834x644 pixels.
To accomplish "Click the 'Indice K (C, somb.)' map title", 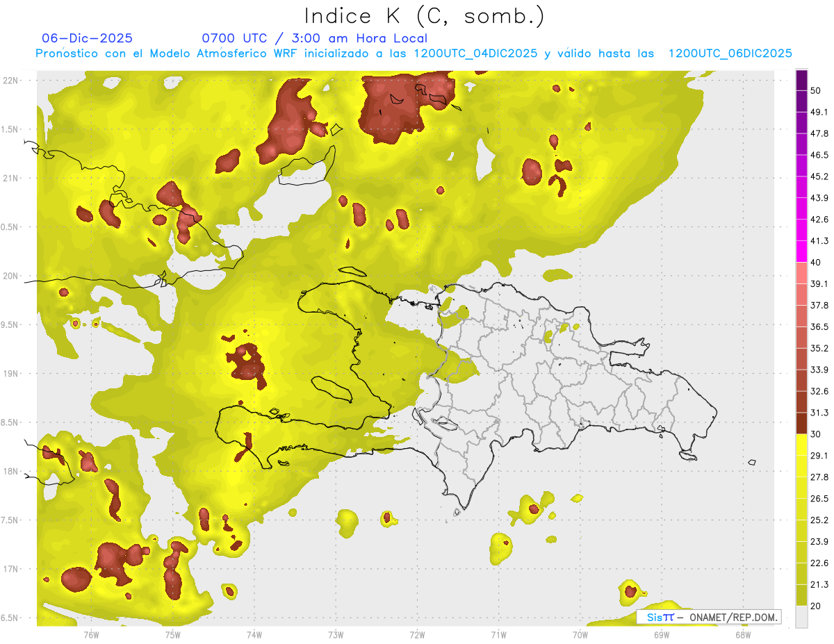I will (x=423, y=16).
